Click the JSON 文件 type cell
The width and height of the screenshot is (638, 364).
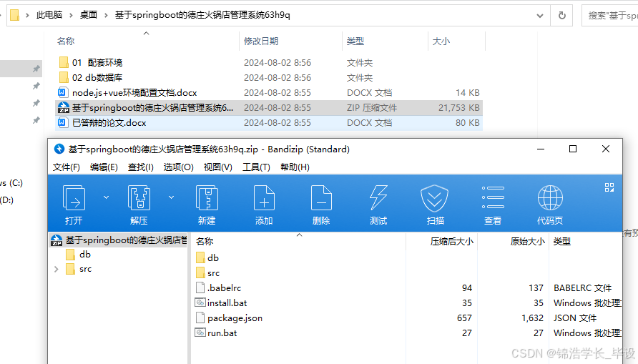click(x=575, y=318)
